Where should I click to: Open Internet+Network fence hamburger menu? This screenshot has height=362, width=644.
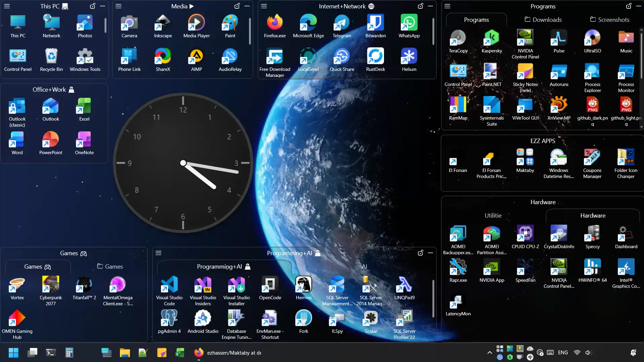[264, 6]
